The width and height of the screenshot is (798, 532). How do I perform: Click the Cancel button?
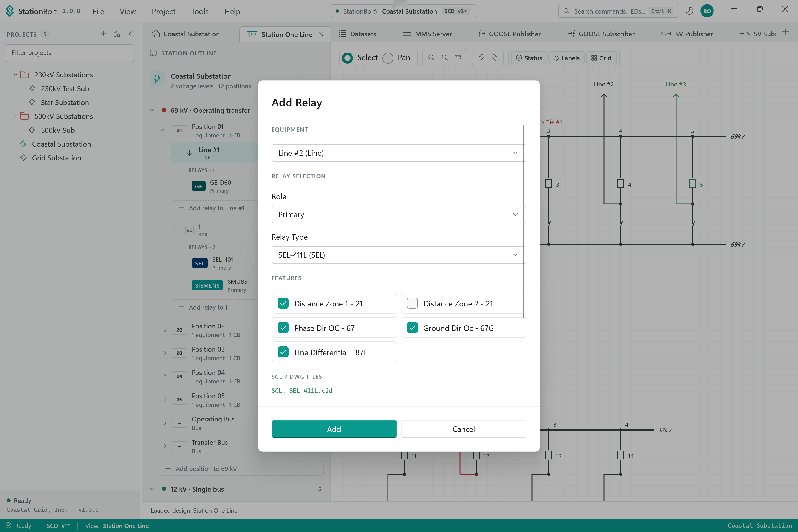click(464, 429)
